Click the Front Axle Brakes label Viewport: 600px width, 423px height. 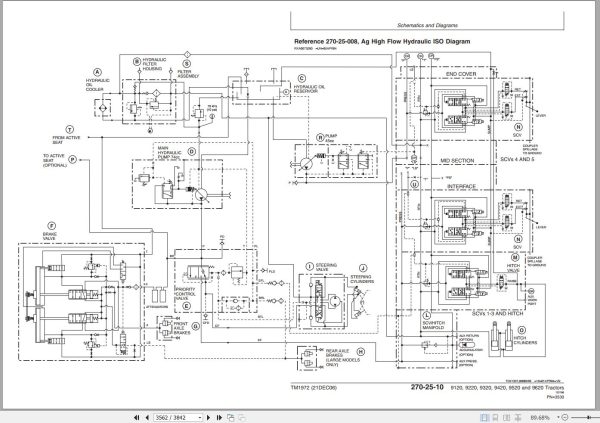[181, 328]
